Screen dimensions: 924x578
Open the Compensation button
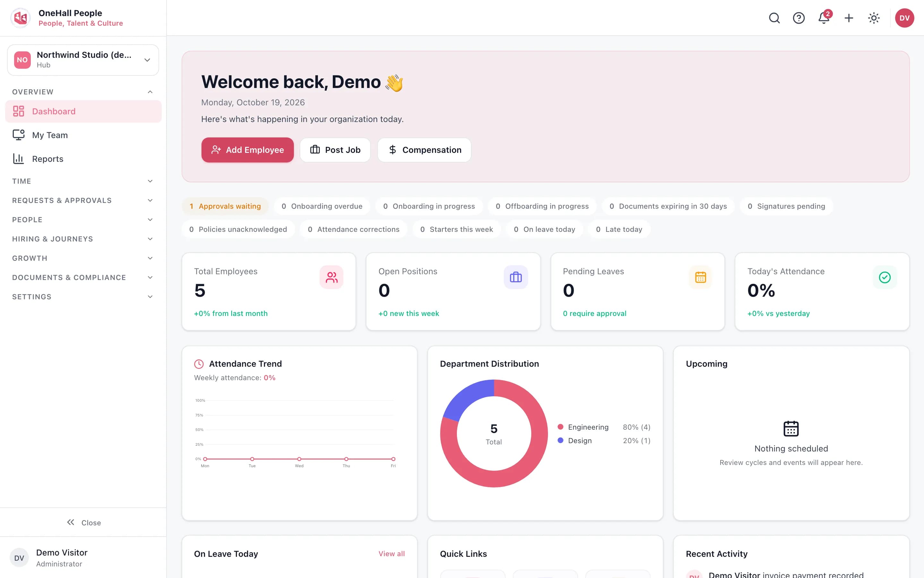(x=424, y=150)
